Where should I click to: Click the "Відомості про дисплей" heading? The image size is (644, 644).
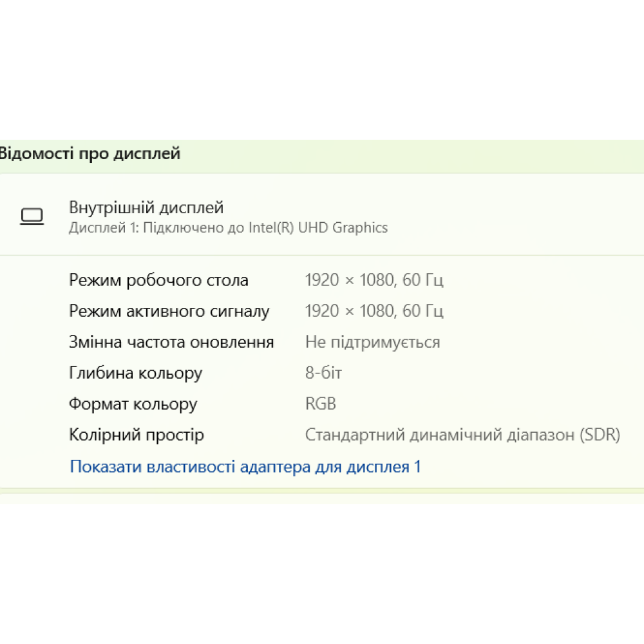click(90, 154)
